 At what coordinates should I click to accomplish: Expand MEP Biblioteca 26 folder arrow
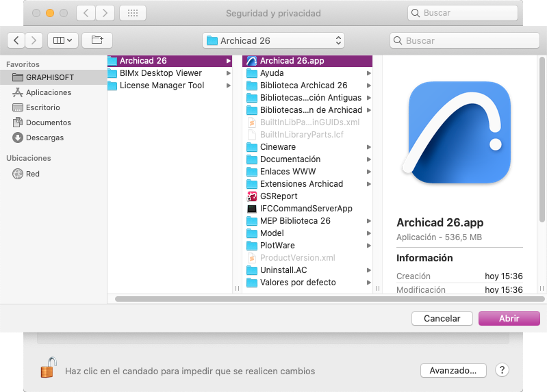tap(369, 221)
